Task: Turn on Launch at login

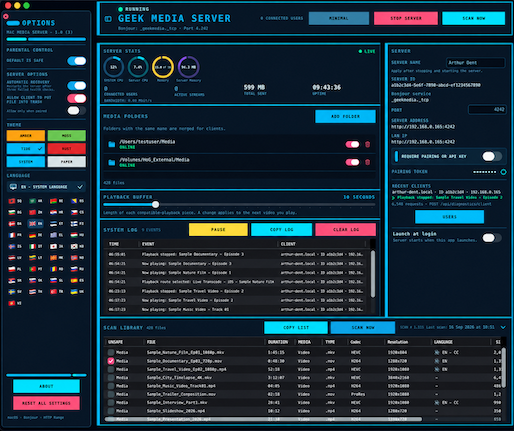Action: point(492,238)
